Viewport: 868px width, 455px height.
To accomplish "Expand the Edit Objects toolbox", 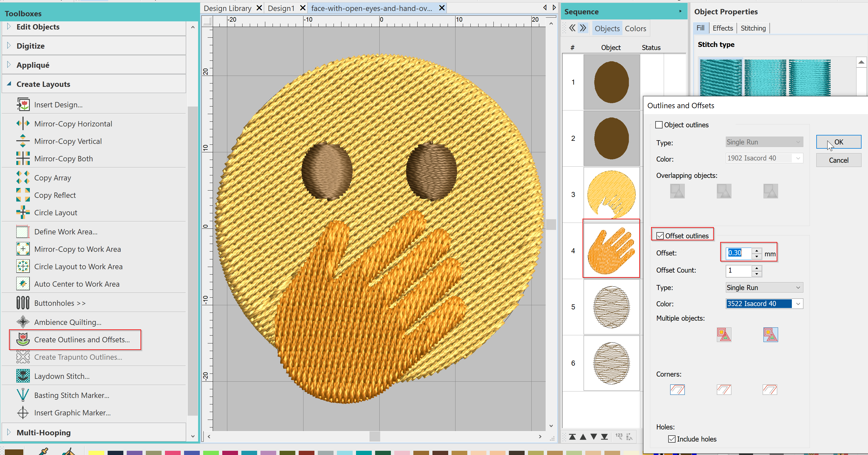I will (x=94, y=27).
